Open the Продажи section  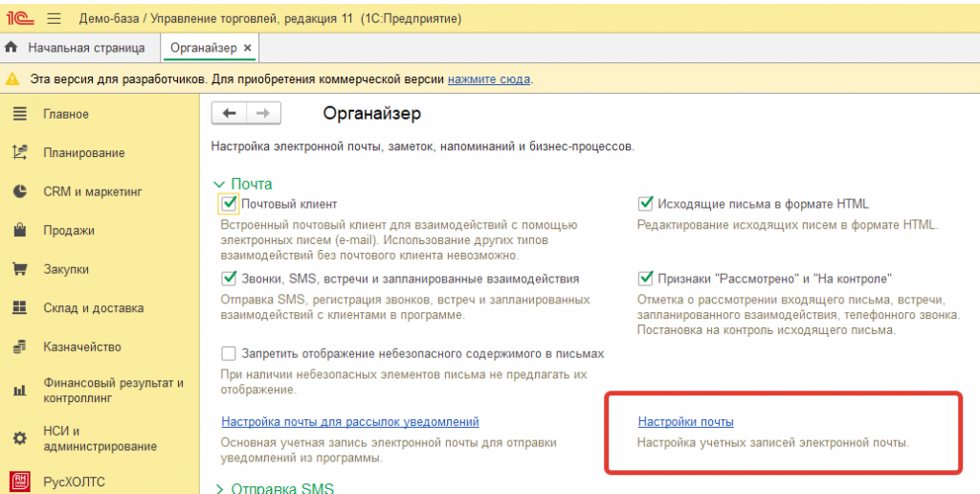click(69, 231)
